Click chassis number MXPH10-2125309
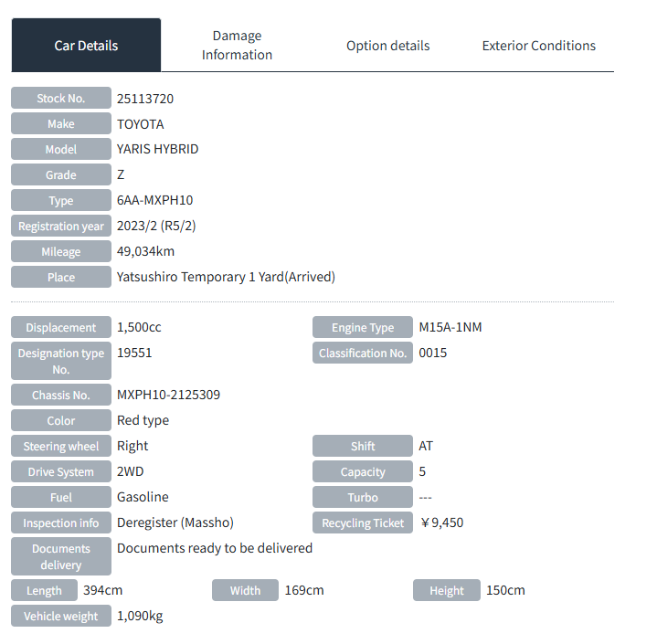Screen dimensions: 657x644 pyautogui.click(x=168, y=395)
